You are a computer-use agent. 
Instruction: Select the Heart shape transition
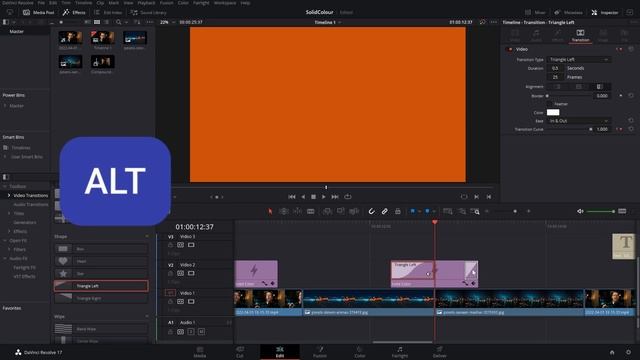(101, 261)
